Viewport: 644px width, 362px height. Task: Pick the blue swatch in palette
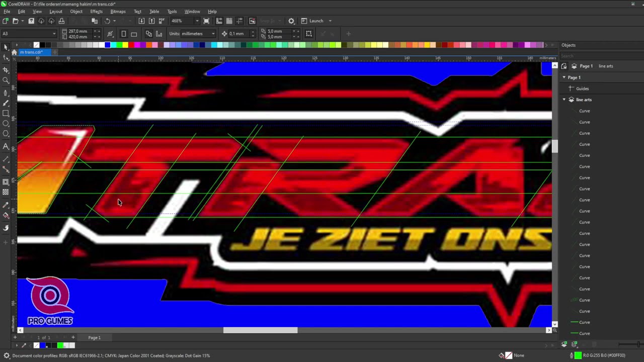pyautogui.click(x=107, y=45)
